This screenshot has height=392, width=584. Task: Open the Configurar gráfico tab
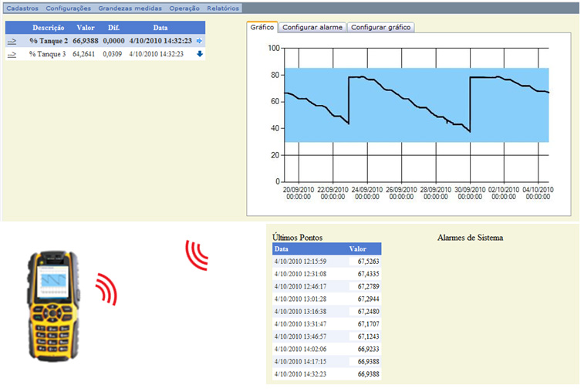(x=382, y=27)
